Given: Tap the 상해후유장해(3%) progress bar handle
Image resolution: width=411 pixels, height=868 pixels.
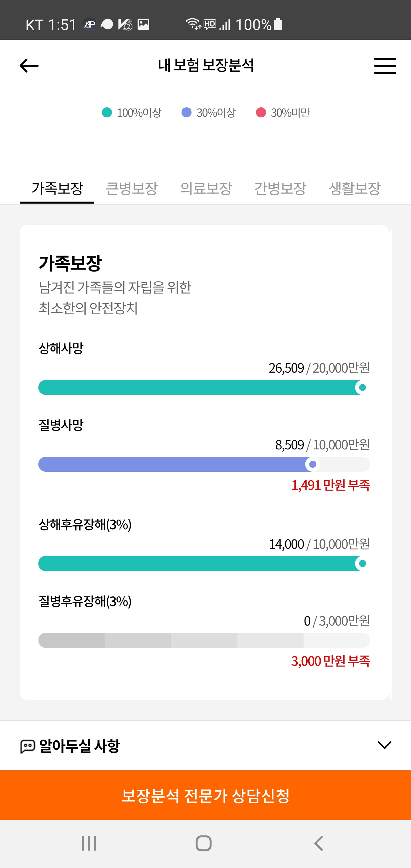Looking at the screenshot, I should tap(362, 564).
